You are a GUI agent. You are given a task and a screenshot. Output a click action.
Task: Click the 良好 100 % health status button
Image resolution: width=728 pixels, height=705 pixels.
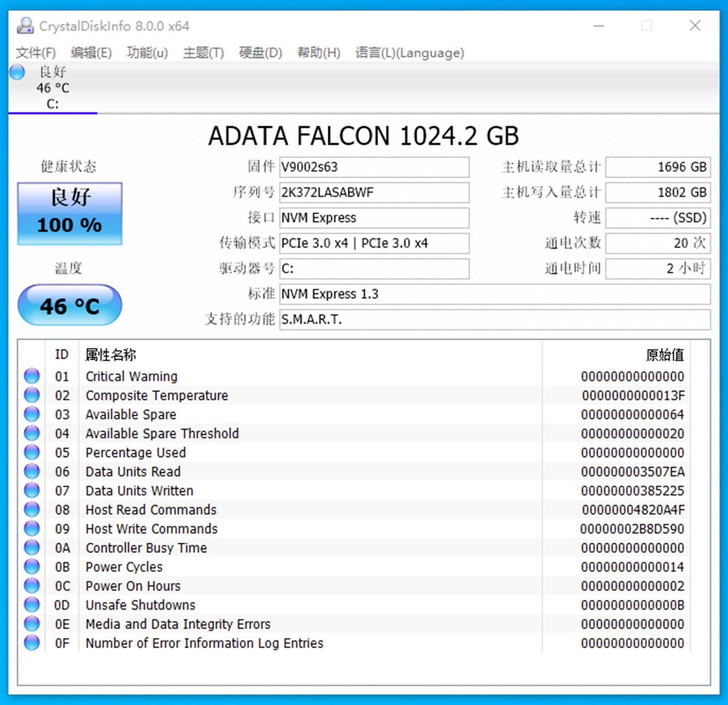click(x=70, y=213)
